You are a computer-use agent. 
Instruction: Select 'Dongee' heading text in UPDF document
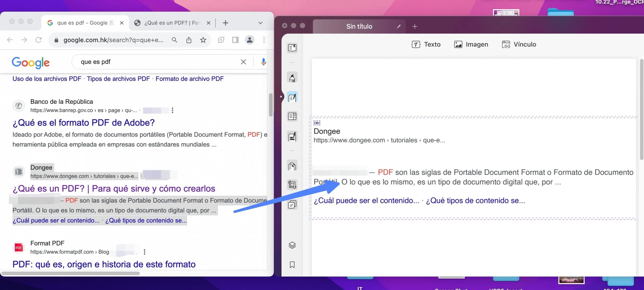[327, 131]
